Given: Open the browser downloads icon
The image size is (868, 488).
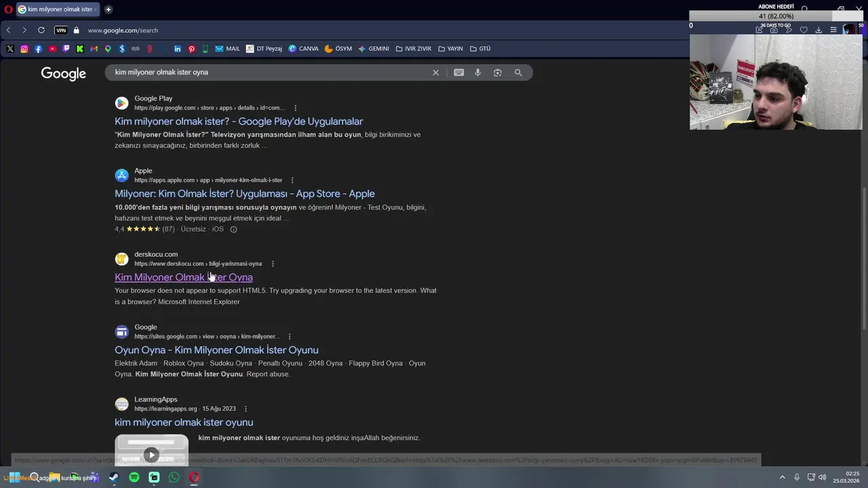Looking at the screenshot, I should point(818,30).
